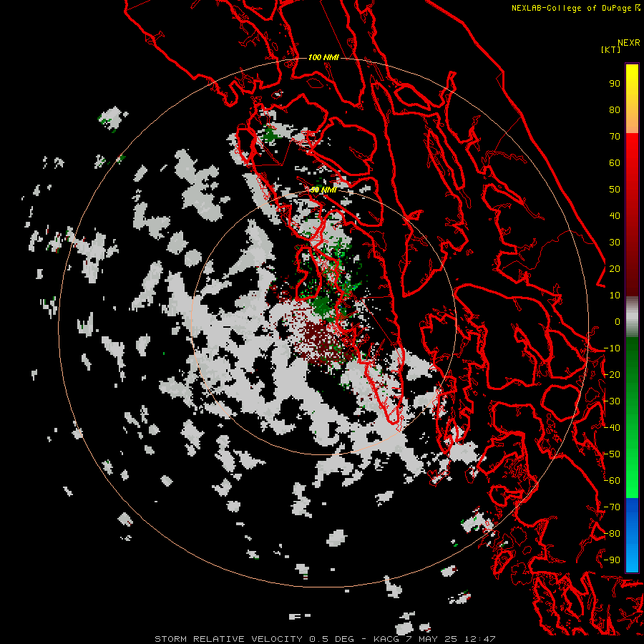Select the -80 value on the velocity scale

[612, 534]
